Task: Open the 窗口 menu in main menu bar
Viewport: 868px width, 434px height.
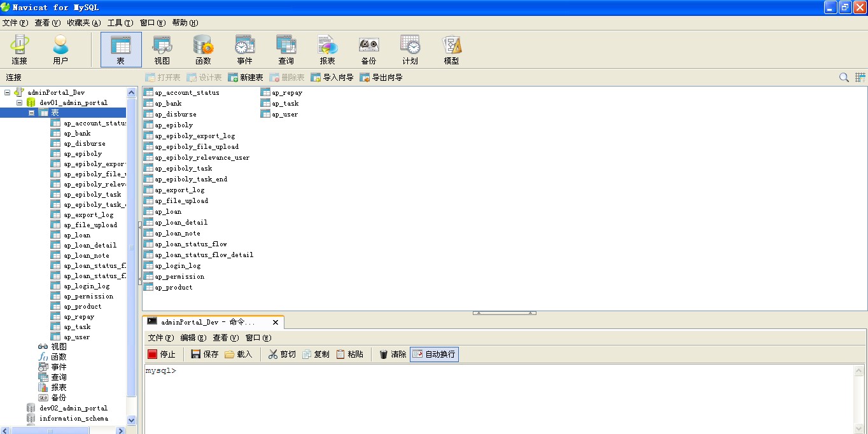Action: click(153, 23)
